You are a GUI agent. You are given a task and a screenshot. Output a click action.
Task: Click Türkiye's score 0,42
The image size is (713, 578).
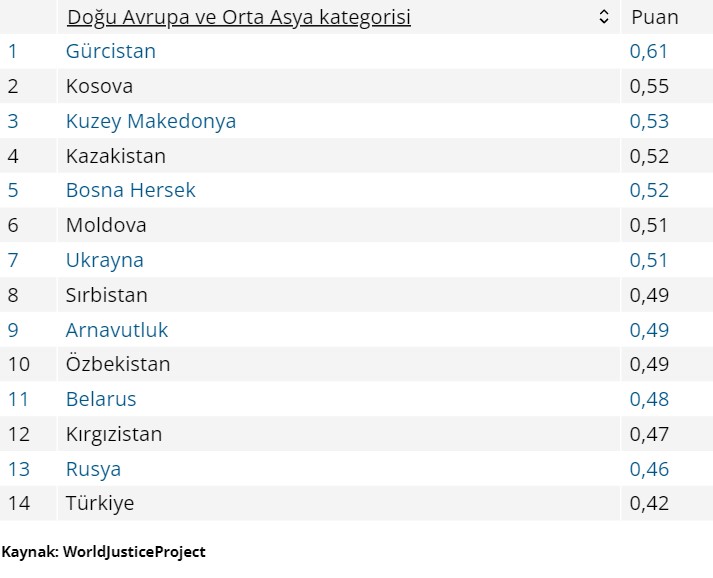coord(649,503)
